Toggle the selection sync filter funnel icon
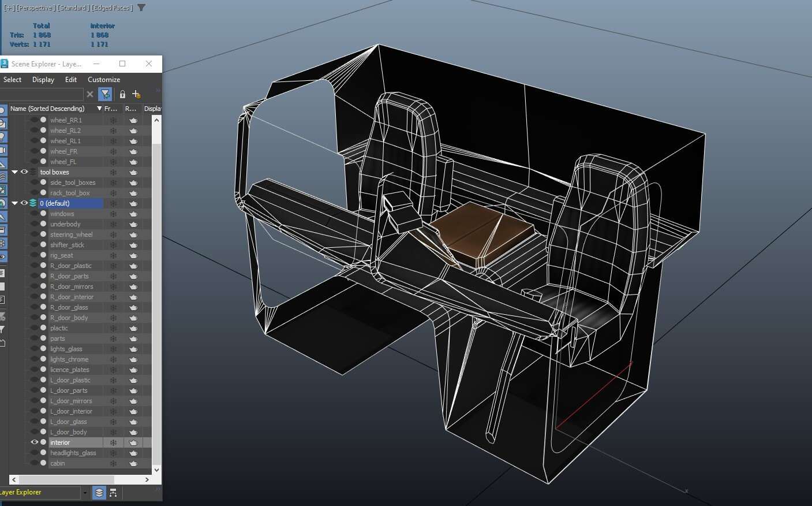812x506 pixels. point(105,94)
